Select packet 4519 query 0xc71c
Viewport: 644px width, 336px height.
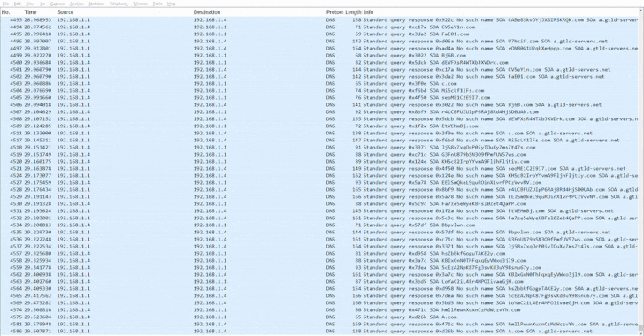tap(319, 155)
